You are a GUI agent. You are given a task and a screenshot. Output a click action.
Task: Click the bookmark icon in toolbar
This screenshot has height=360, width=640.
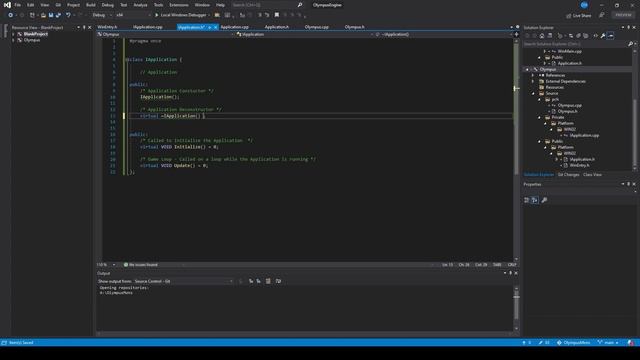(277, 15)
